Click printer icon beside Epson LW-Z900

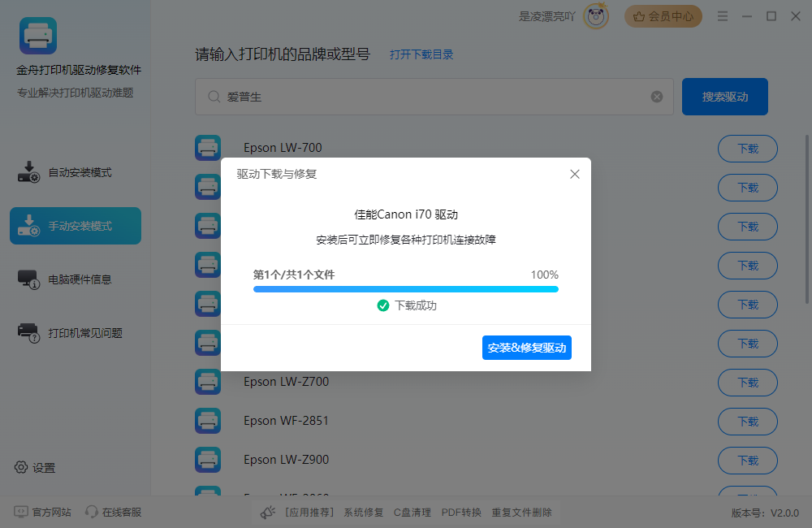tap(208, 460)
